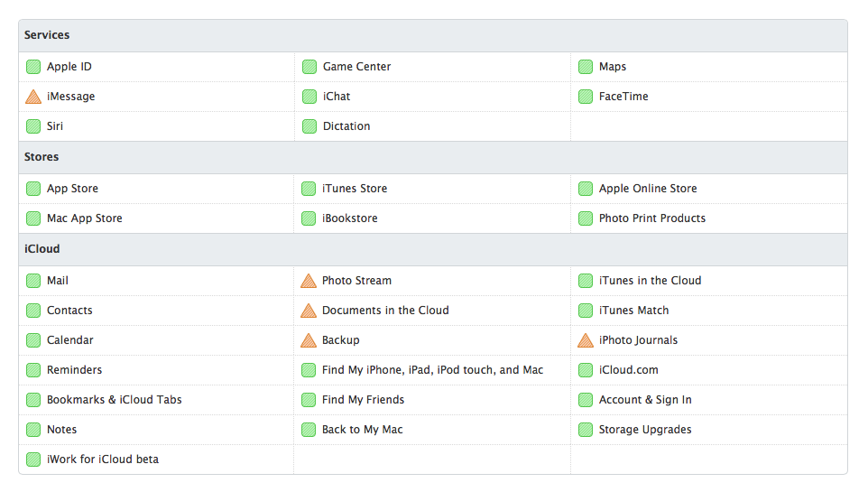The width and height of the screenshot is (868, 492).
Task: Click the green status icon beside iTunes Match
Action: tap(586, 311)
